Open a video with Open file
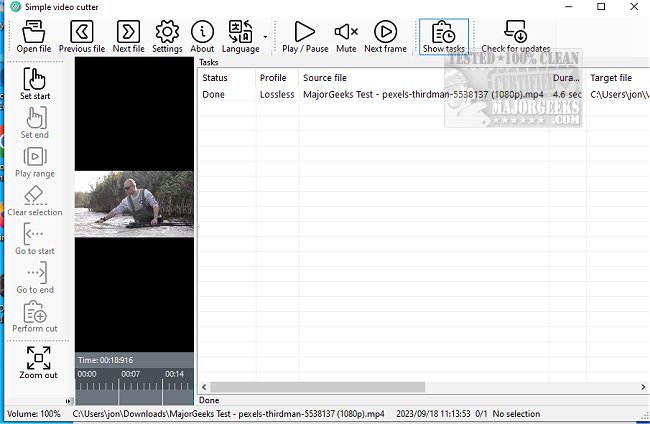Screen dimensions: 650x424 (x=34, y=36)
